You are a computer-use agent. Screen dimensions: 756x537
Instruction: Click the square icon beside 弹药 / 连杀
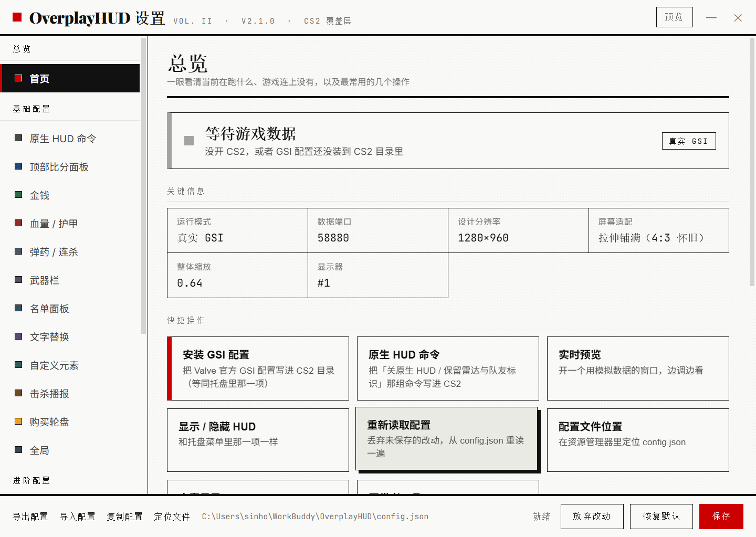click(18, 251)
